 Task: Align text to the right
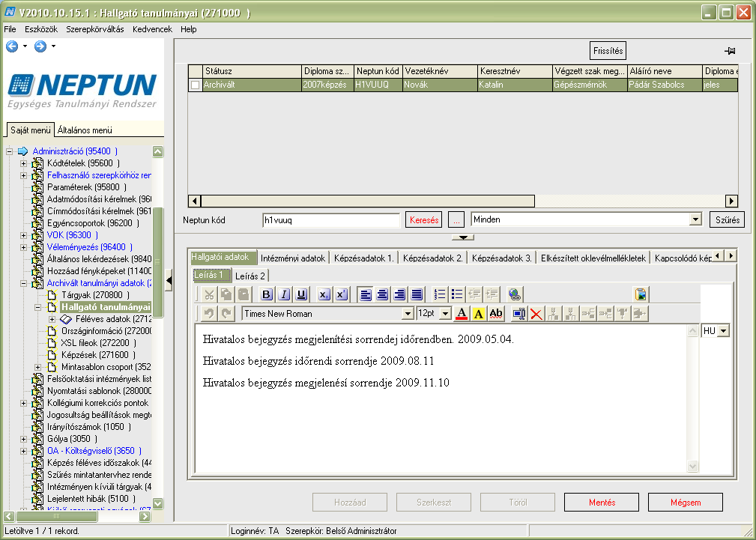tap(399, 294)
